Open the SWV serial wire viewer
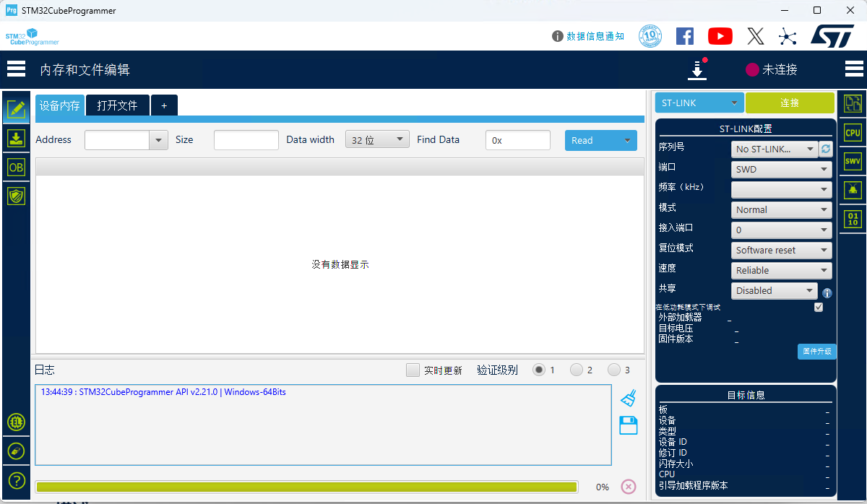The image size is (867, 504). (x=852, y=160)
